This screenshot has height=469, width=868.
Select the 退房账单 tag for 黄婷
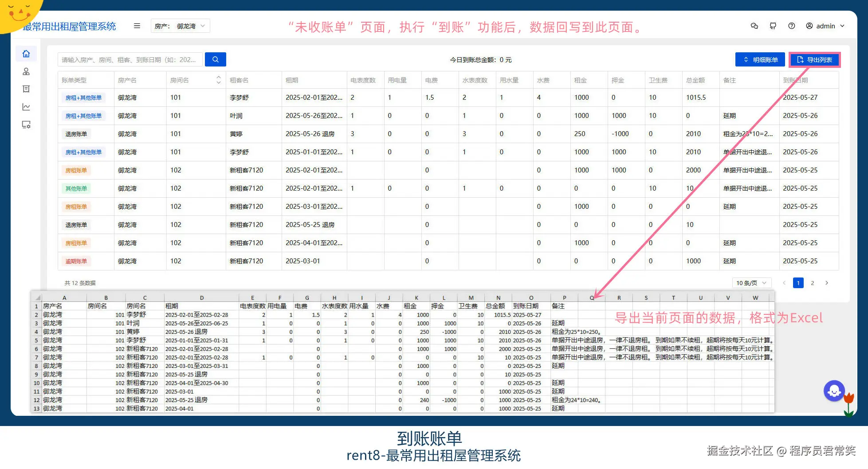tap(76, 134)
